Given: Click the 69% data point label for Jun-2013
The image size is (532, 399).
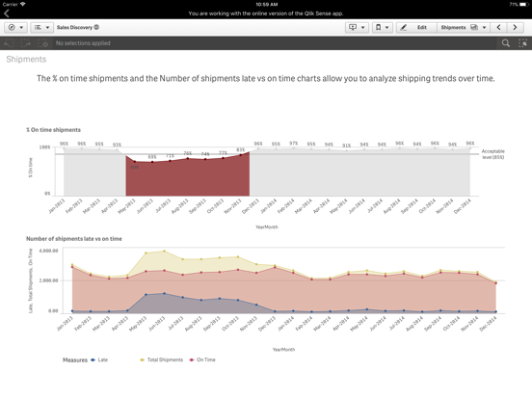Looking at the screenshot, I should (x=152, y=157).
